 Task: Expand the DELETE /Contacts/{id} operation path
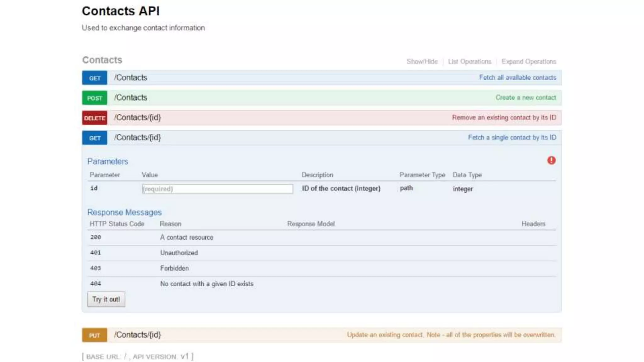click(x=137, y=118)
